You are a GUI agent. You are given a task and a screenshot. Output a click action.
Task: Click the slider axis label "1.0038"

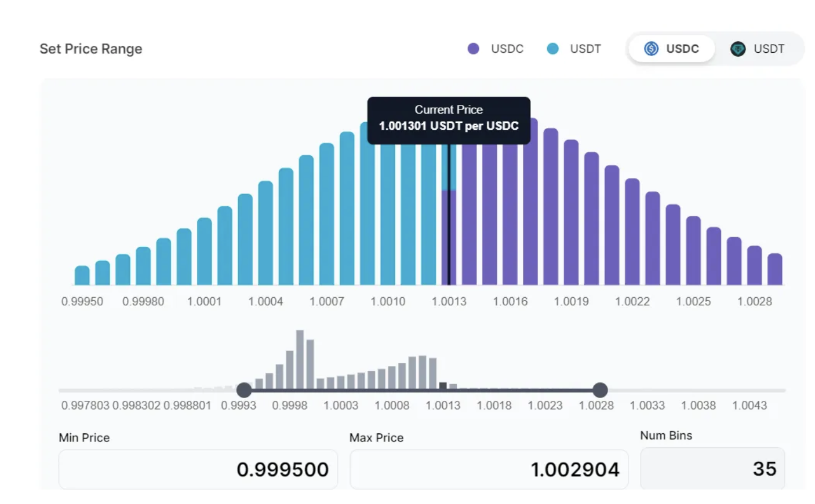click(698, 406)
